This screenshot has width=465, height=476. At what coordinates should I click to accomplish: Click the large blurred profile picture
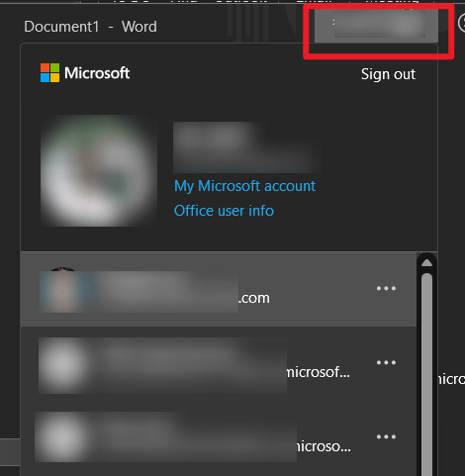[x=98, y=170]
